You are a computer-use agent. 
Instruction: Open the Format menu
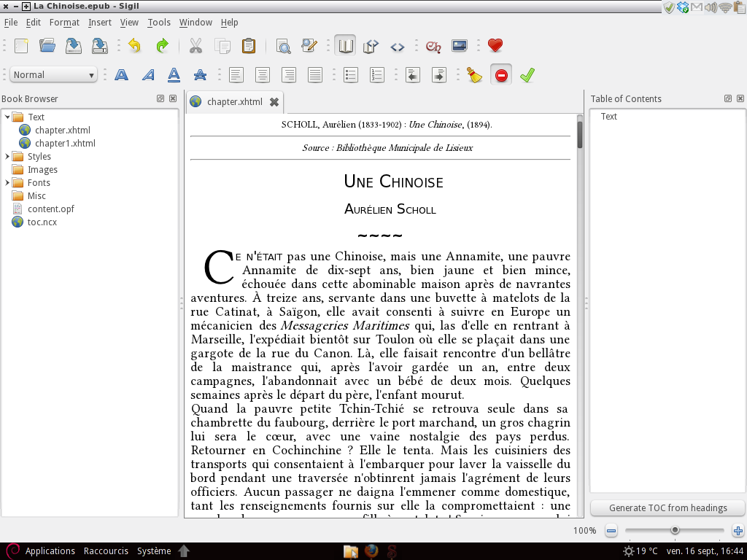(65, 23)
